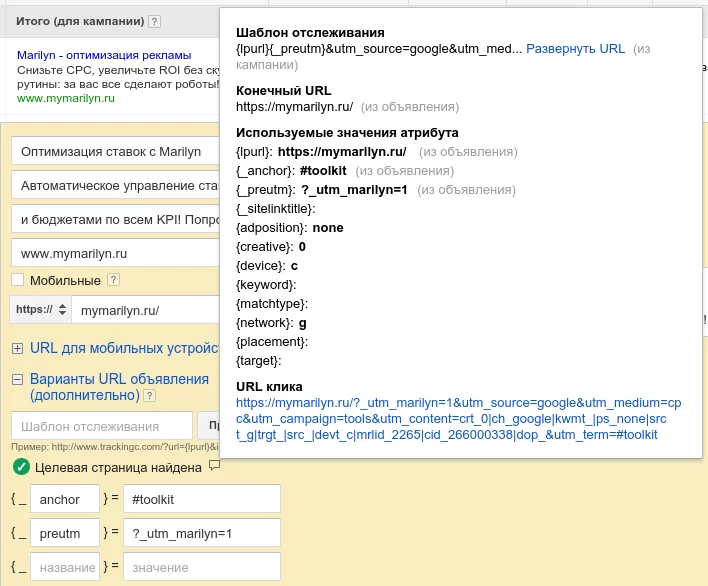Click Пример tracking URL hint text

115,447
